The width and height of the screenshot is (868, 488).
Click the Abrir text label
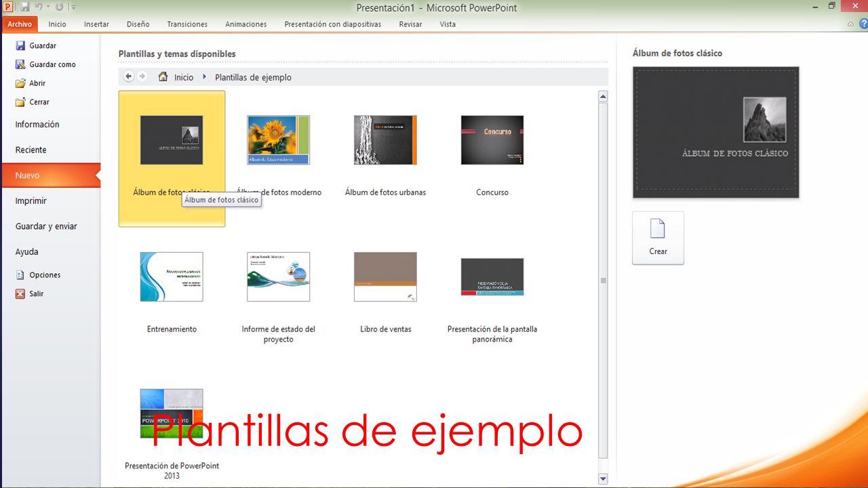(x=37, y=83)
